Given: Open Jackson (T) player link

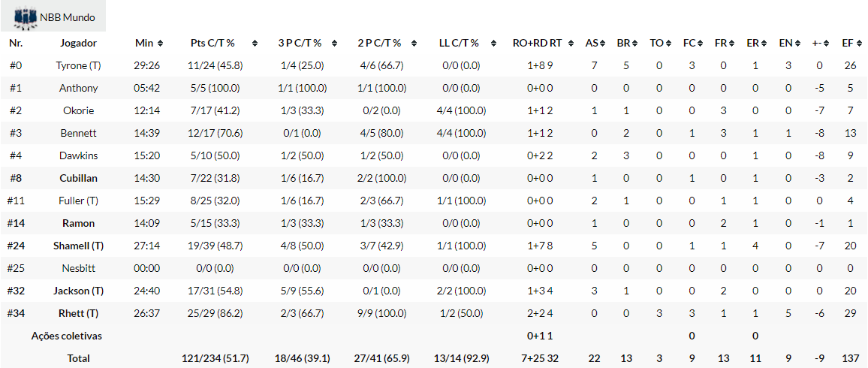Looking at the screenshot, I should (78, 291).
